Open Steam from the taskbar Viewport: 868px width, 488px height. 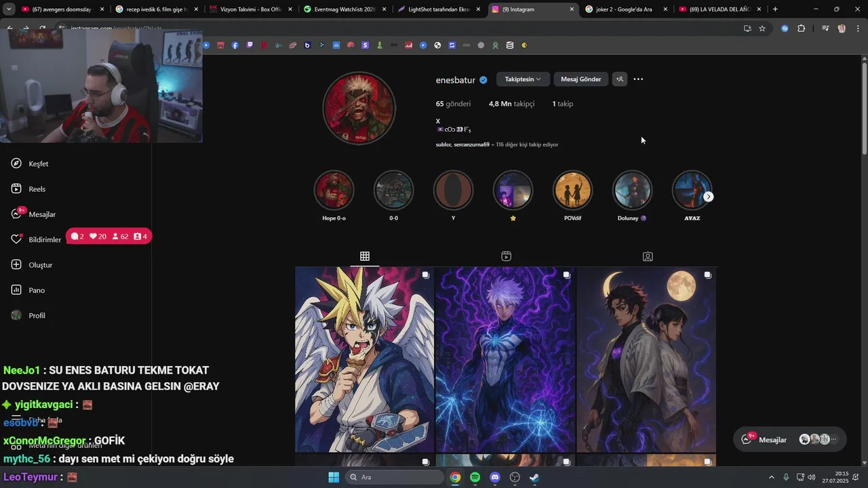(534, 477)
